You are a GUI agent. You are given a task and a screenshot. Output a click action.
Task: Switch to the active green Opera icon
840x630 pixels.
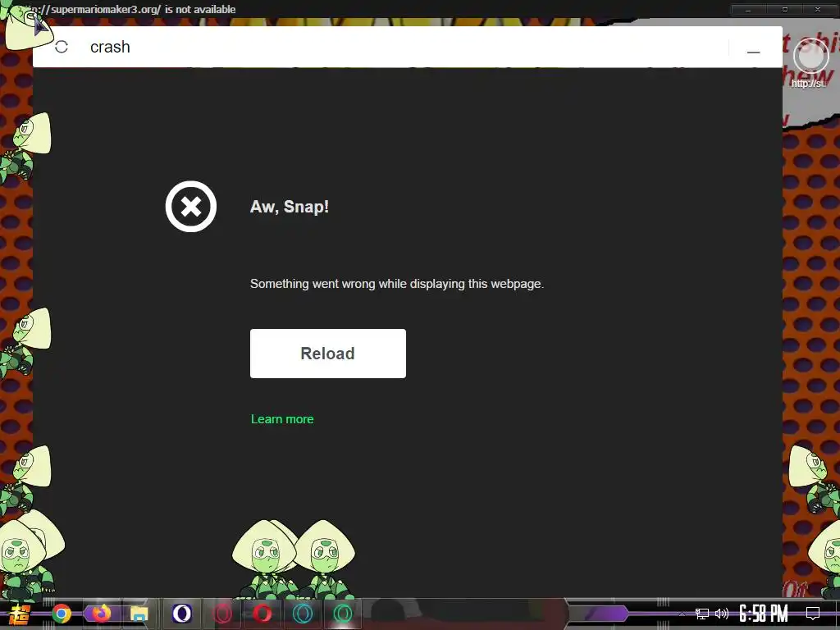pos(343,614)
